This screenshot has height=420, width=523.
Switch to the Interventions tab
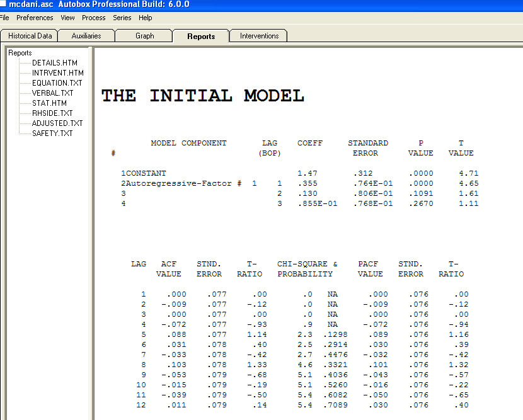click(258, 36)
